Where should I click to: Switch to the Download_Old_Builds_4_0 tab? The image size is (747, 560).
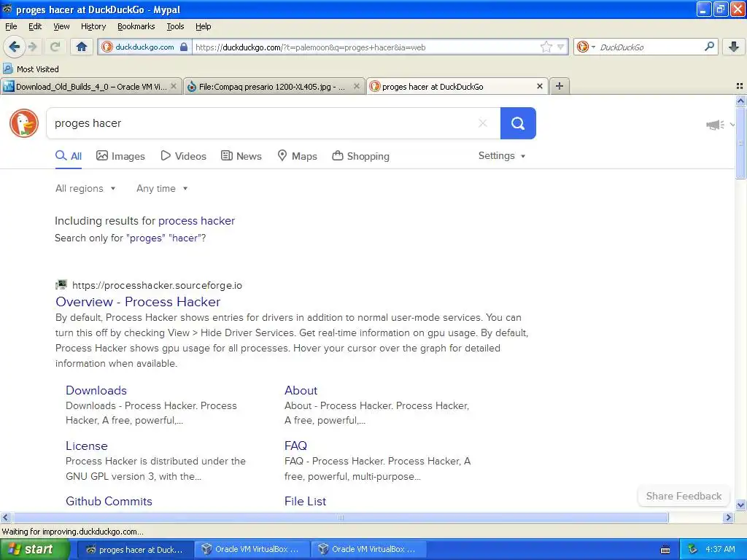click(90, 86)
